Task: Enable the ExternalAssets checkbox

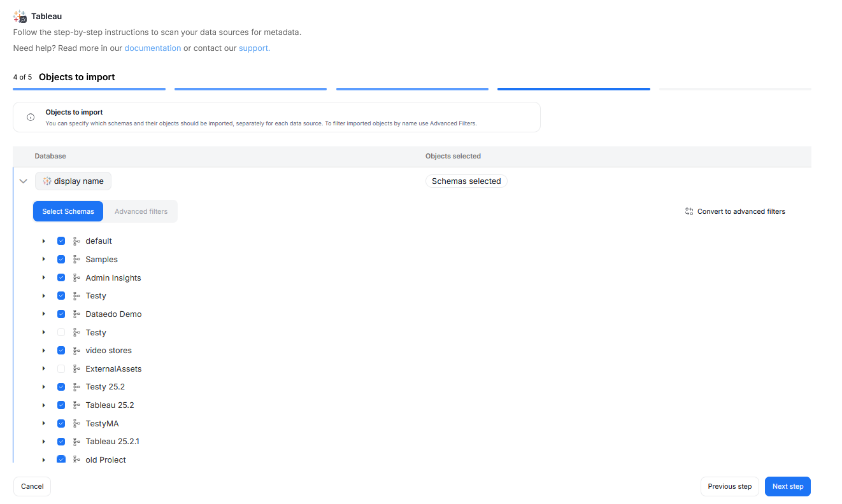Action: coord(61,369)
